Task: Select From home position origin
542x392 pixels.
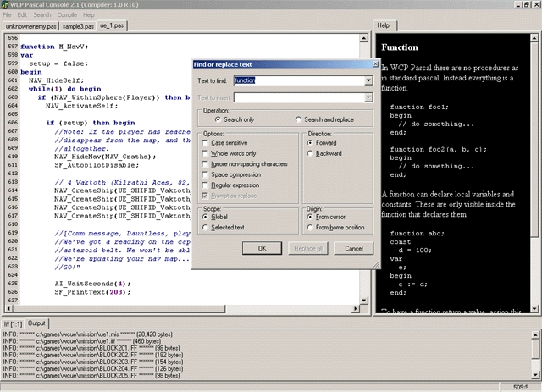Action: pos(310,227)
